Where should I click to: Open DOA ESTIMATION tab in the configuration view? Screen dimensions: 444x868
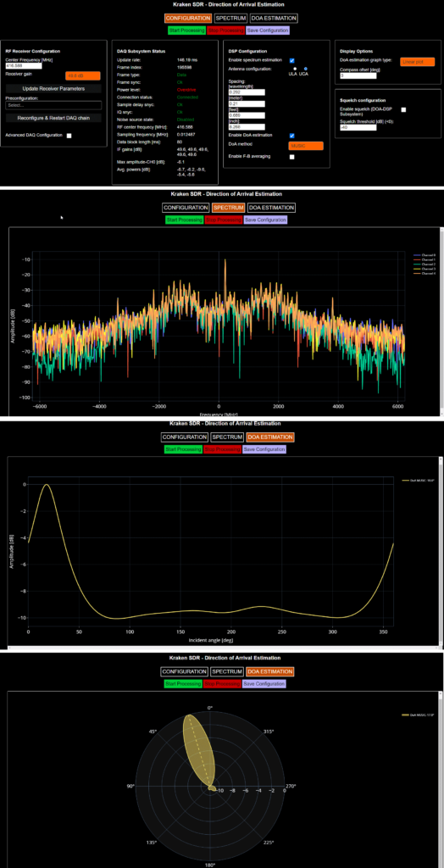[x=274, y=19]
